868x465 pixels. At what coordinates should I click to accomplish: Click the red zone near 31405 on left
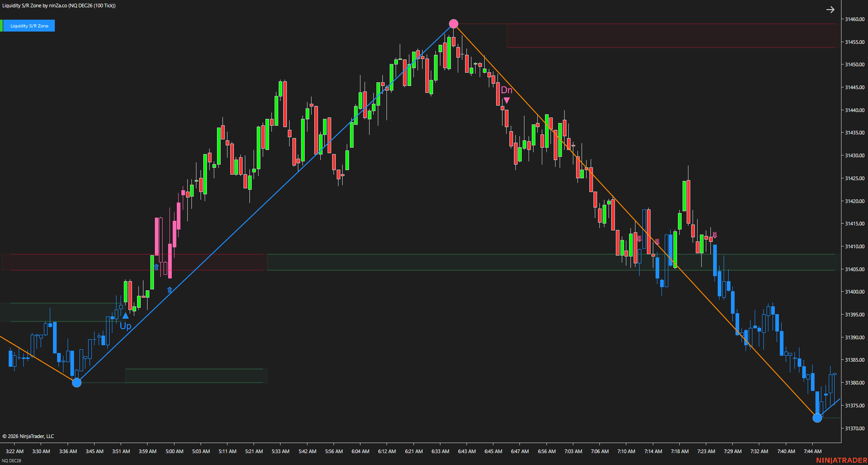(135, 262)
